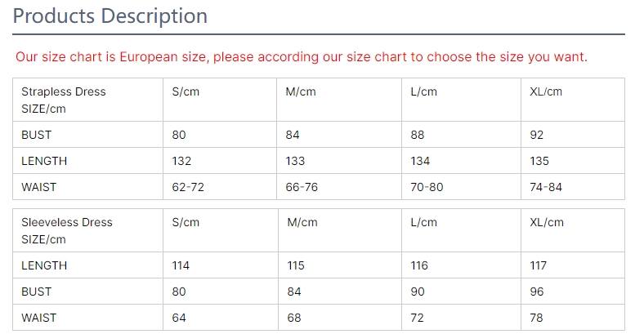Click the red European size chart notice
The width and height of the screenshot is (644, 334).
[302, 57]
